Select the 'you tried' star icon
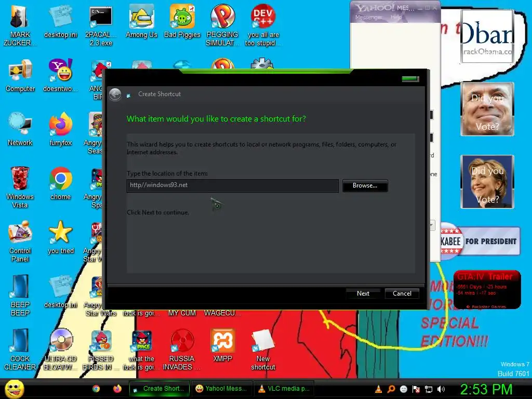The image size is (532, 399). (x=60, y=237)
